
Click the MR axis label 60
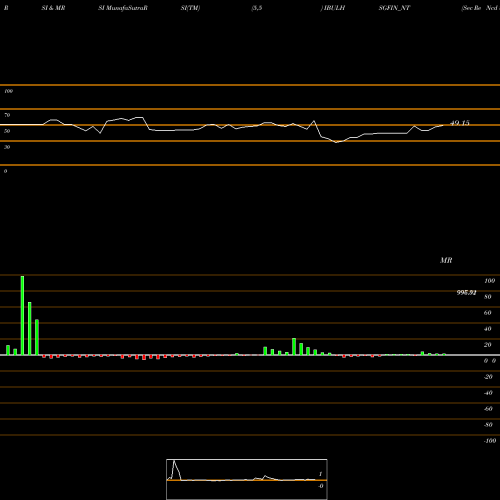(x=488, y=313)
